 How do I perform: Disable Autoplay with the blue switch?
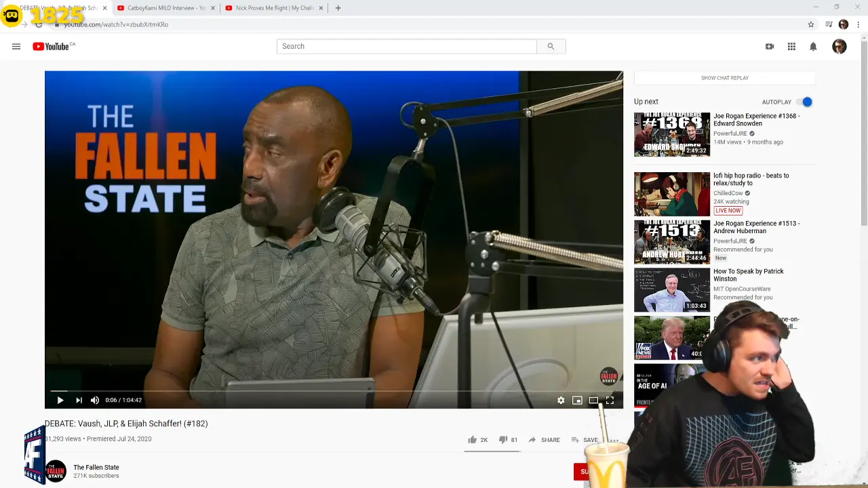[806, 102]
